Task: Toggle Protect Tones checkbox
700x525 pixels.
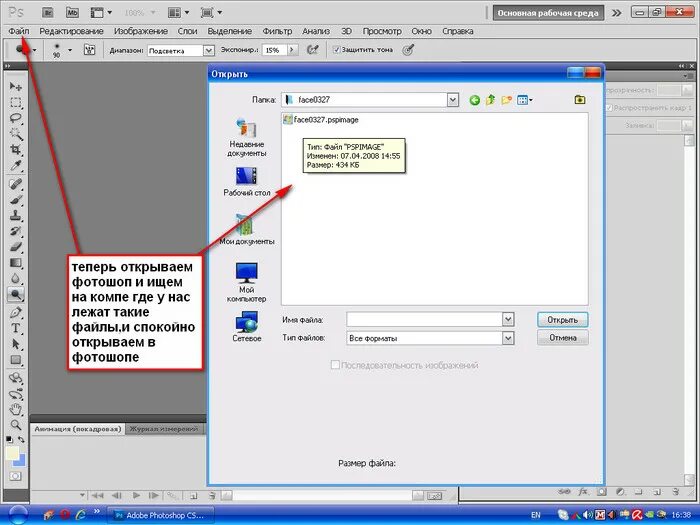Action: click(x=337, y=50)
